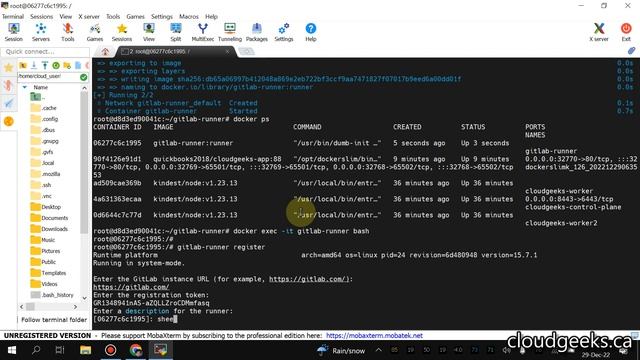Open the taskbar search icon
Viewport: 640px width, 360px height.
pyautogui.click(x=36, y=350)
